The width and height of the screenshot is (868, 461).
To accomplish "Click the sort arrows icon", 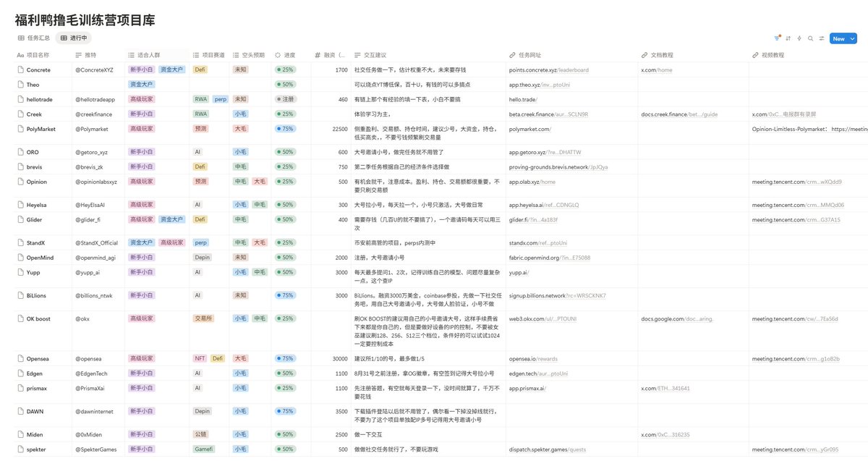I will [x=788, y=38].
